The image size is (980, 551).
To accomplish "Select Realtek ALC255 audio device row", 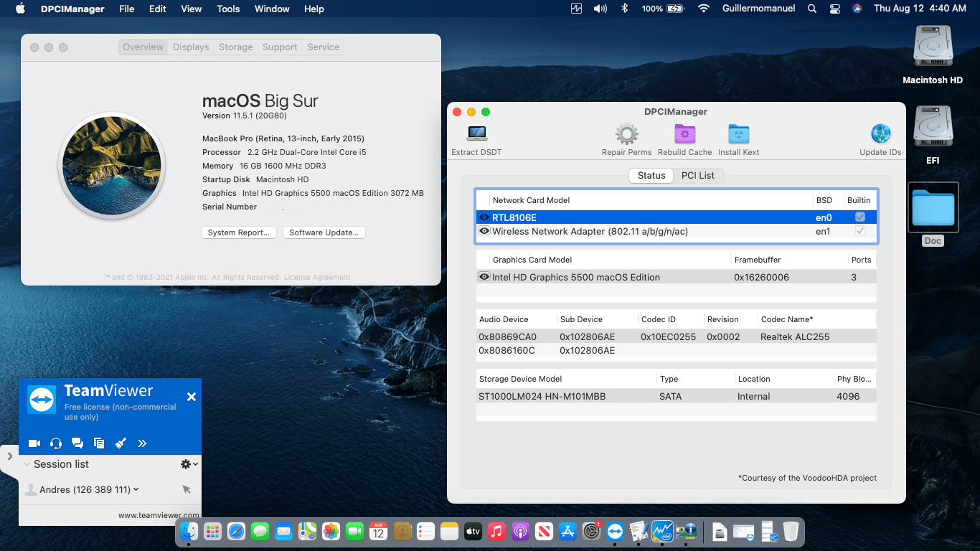I will coord(676,336).
